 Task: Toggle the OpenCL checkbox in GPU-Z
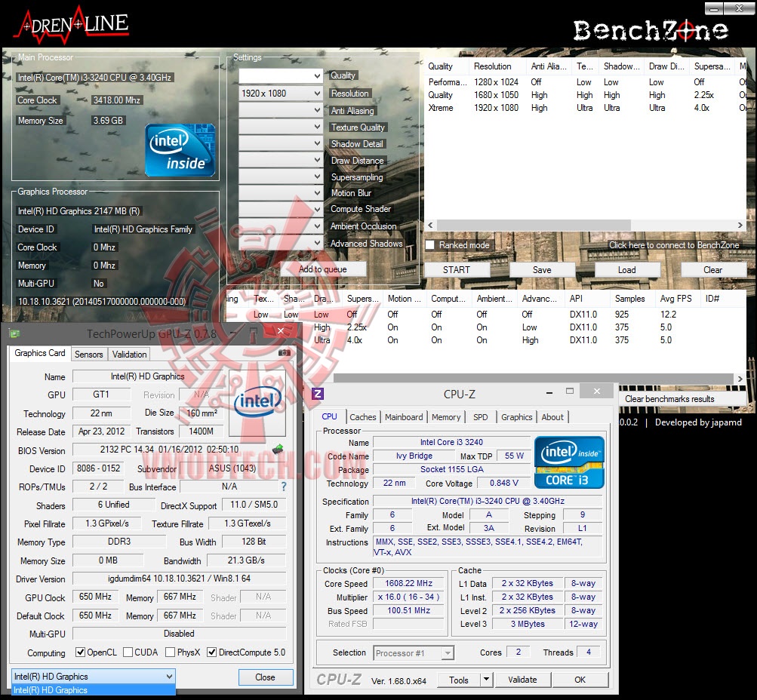(x=81, y=652)
